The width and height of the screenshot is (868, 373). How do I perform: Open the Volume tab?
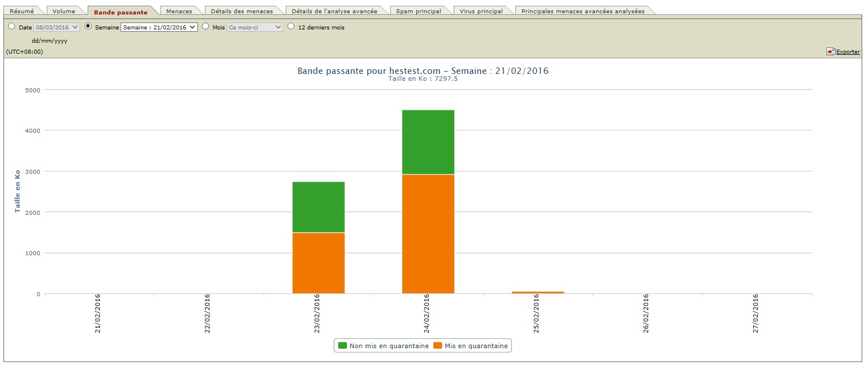[x=63, y=11]
